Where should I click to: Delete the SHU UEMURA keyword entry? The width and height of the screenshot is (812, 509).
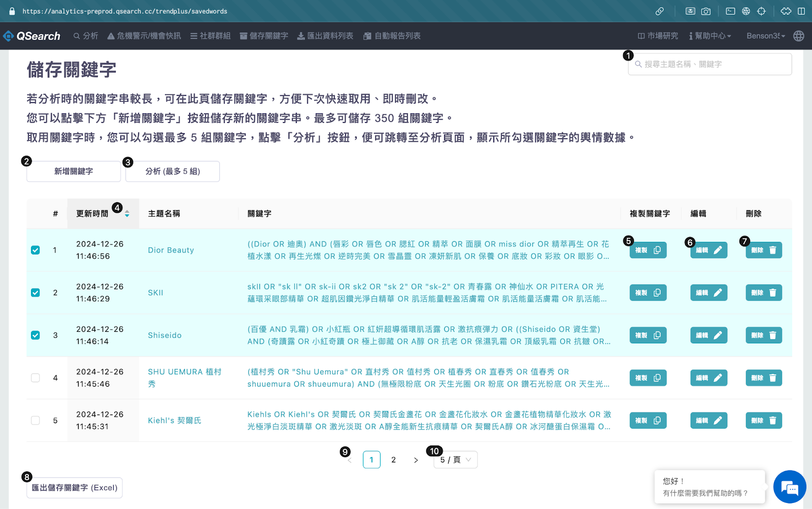[764, 378]
